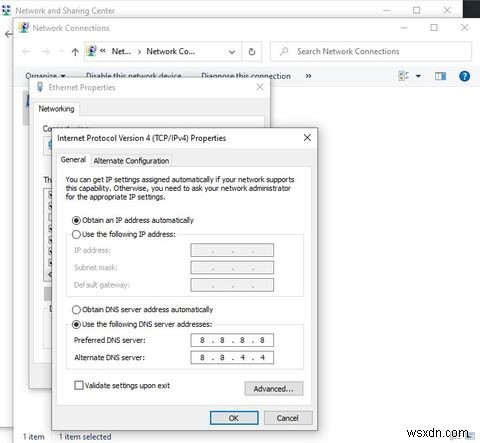Open the Organize menu
Screen dimensions: 480x443
pyautogui.click(x=45, y=76)
